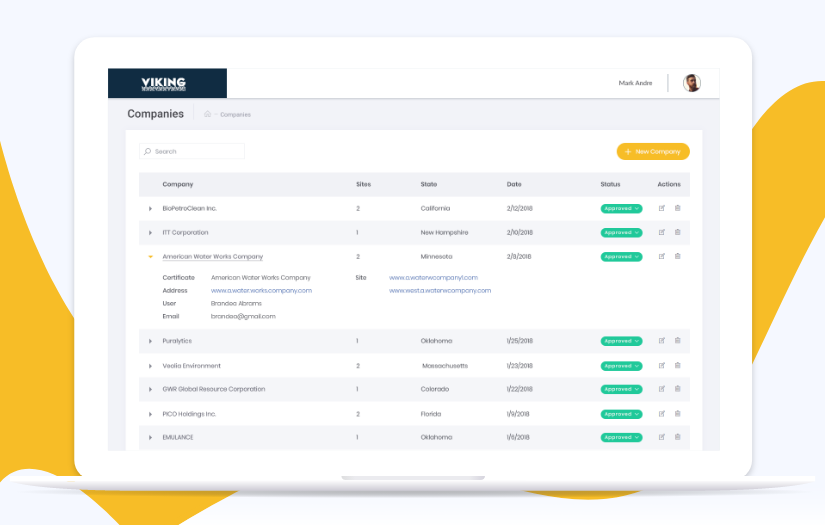Sort by State column header
The width and height of the screenshot is (825, 525).
(429, 184)
